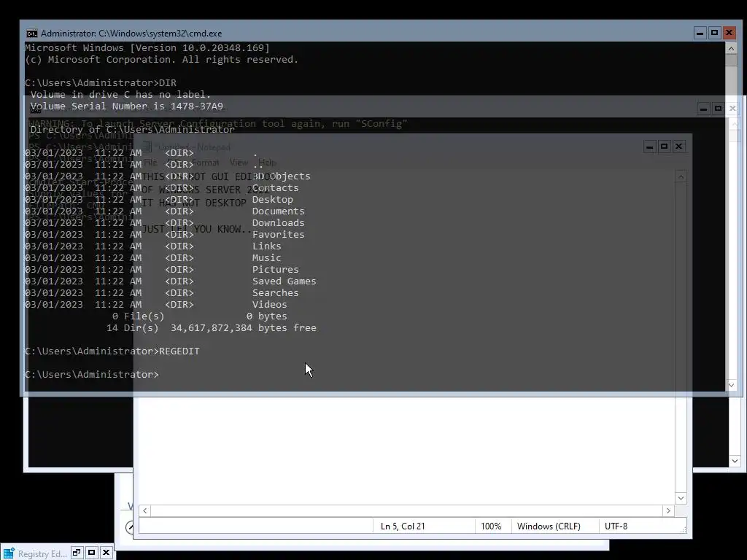Click the 'Desktop' directory entry
The height and width of the screenshot is (560, 747).
(273, 200)
